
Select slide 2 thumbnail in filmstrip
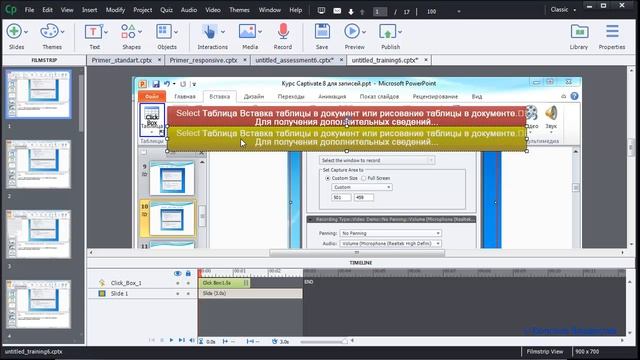38,164
